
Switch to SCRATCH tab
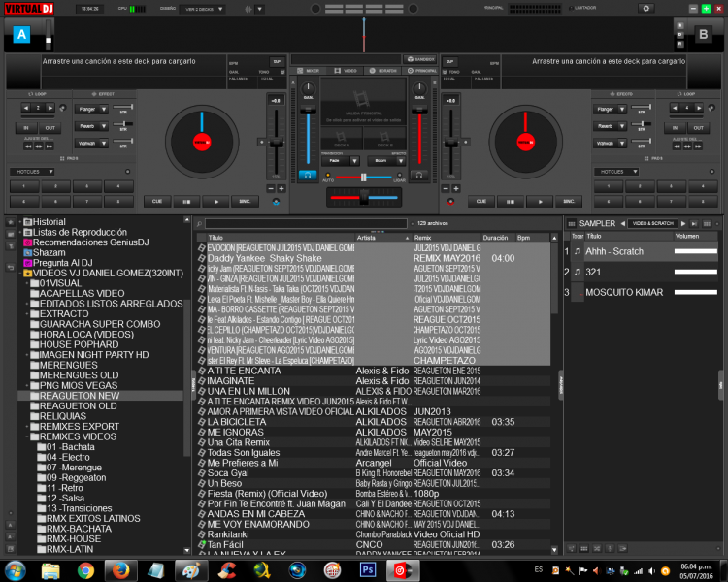383,71
